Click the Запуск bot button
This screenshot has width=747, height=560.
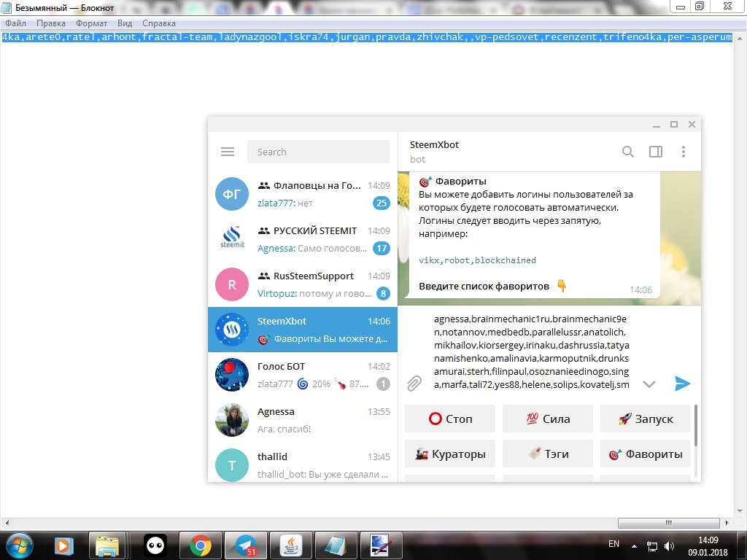645,419
